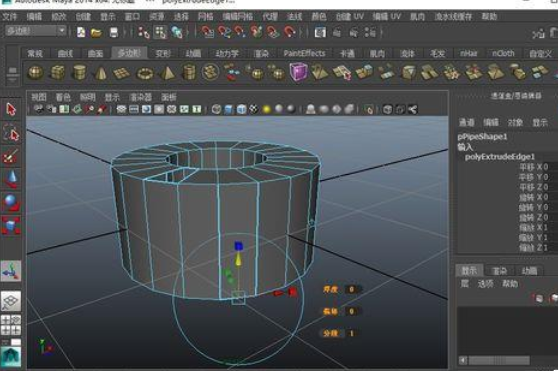The height and width of the screenshot is (371, 558).
Task: Select the 动画 layer editor tab
Action: coord(529,271)
